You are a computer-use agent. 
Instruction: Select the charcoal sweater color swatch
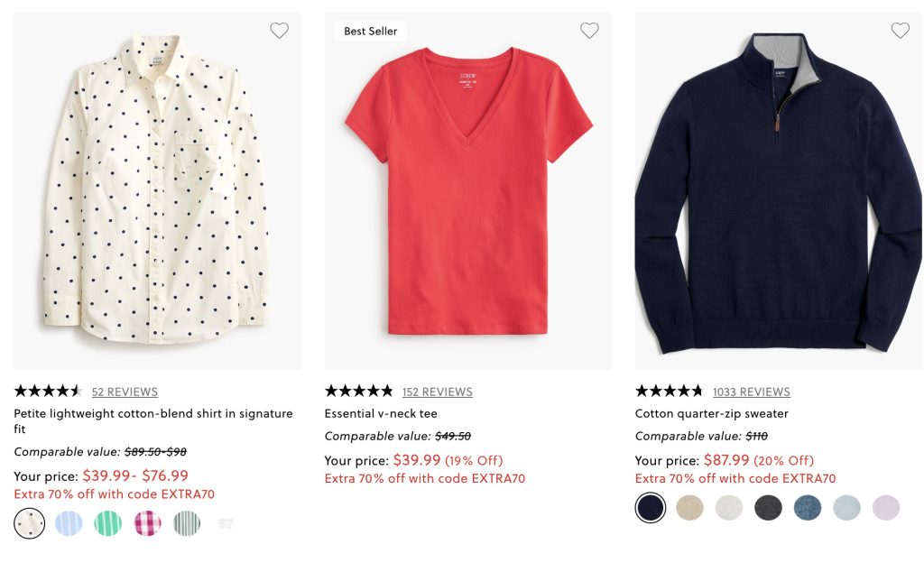[769, 507]
